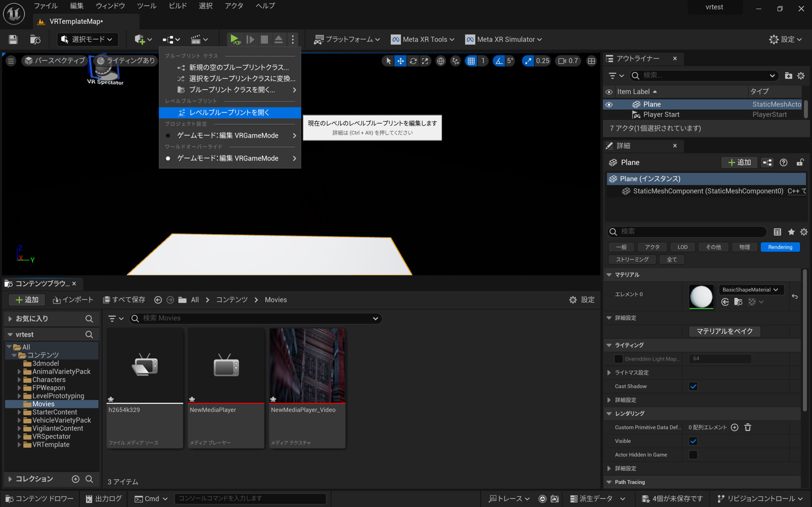Expand the Characters folder in tree
812x507 pixels.
pos(19,380)
